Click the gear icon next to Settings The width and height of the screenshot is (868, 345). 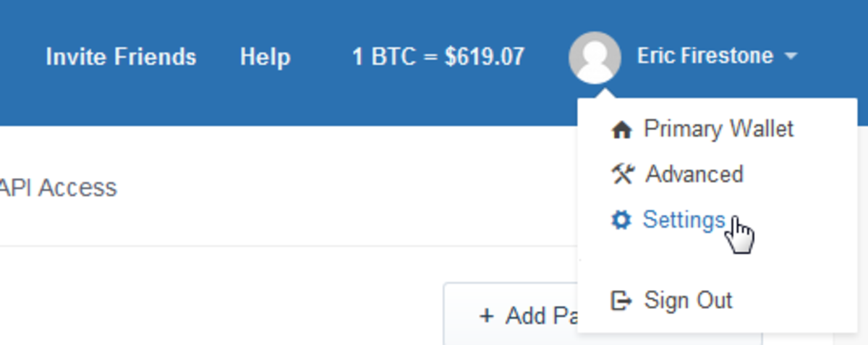(x=621, y=220)
